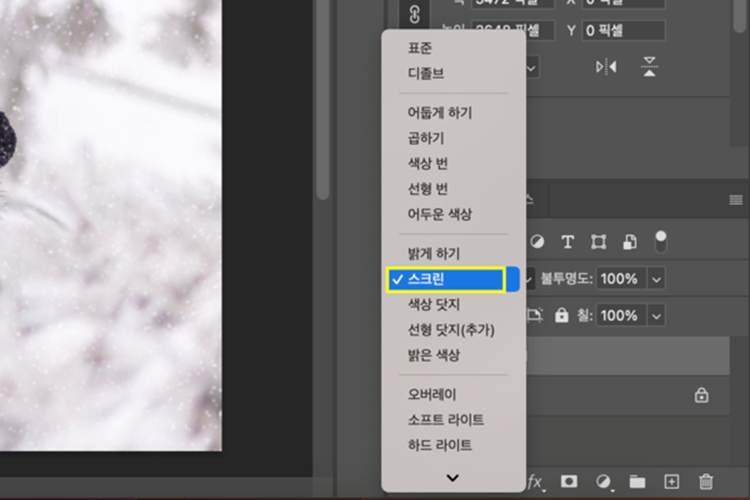Lock artboard nesting with frame icon

coord(535,315)
